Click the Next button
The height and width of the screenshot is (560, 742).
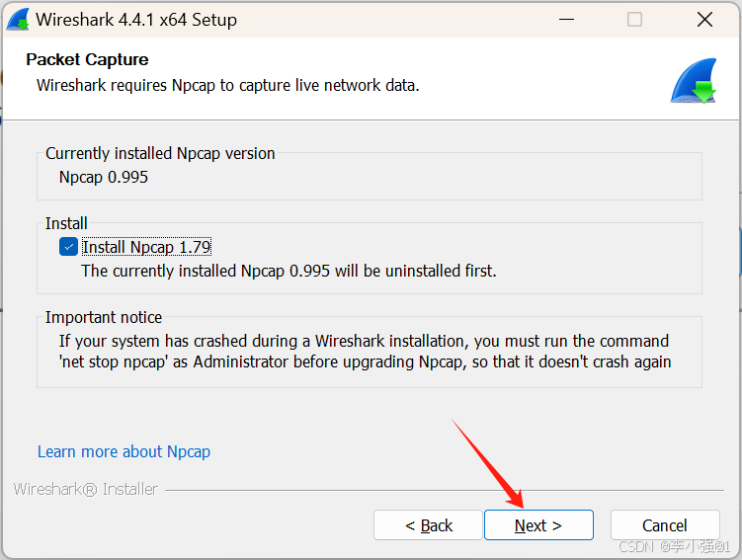coord(538,525)
